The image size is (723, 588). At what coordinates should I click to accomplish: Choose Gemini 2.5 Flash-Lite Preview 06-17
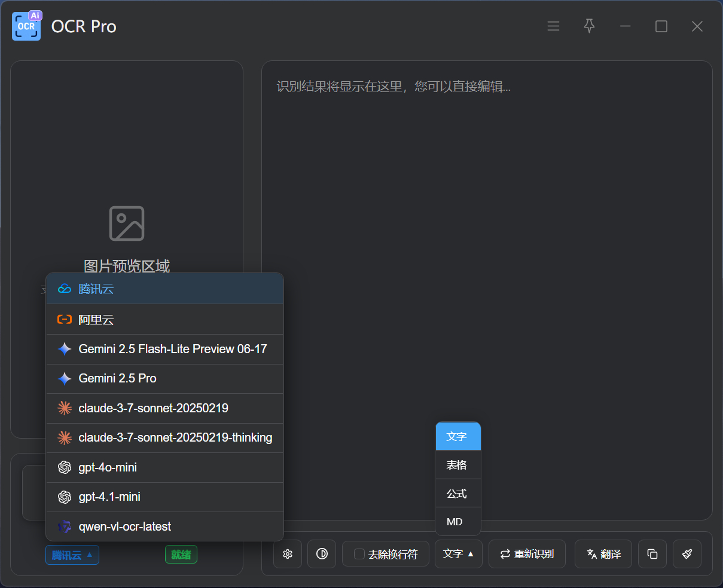pos(164,349)
